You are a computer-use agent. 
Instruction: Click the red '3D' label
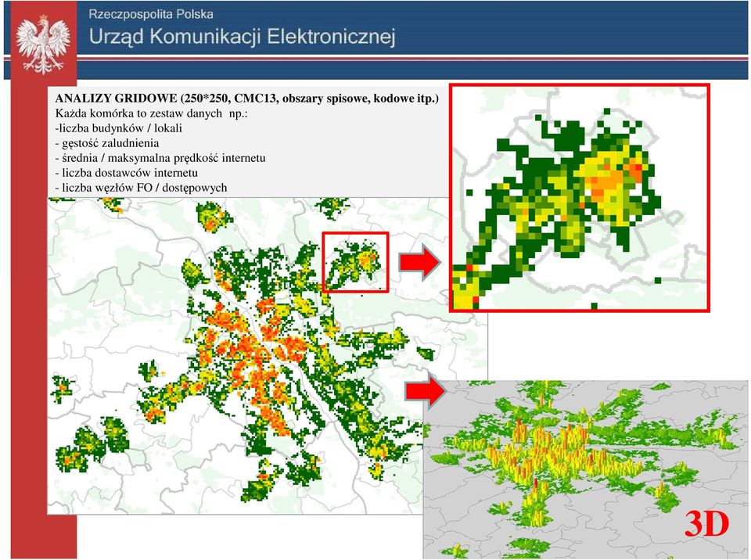[x=707, y=525]
